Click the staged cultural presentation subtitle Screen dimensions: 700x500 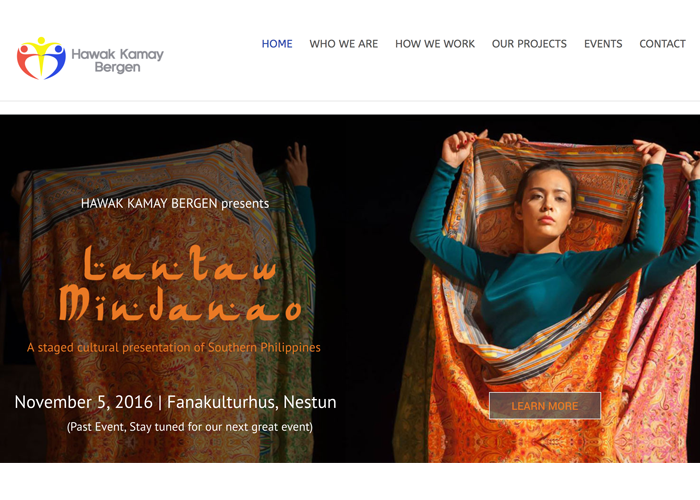click(x=174, y=347)
